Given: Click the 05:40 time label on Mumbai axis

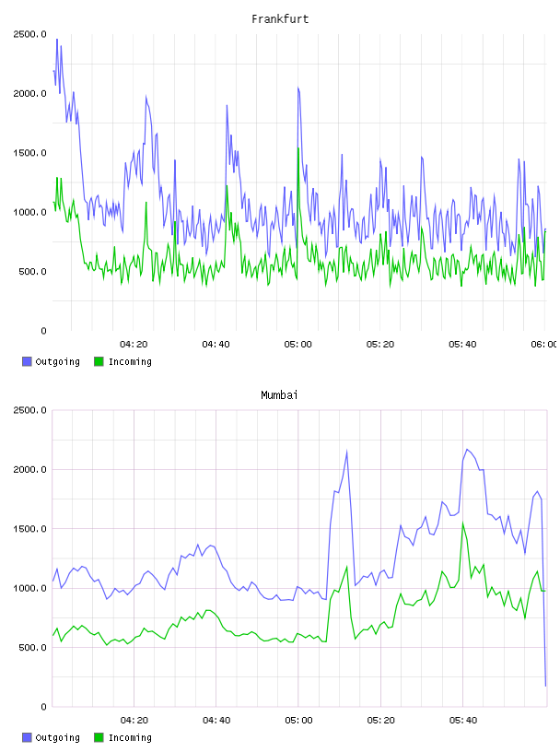Looking at the screenshot, I should coord(462,721).
